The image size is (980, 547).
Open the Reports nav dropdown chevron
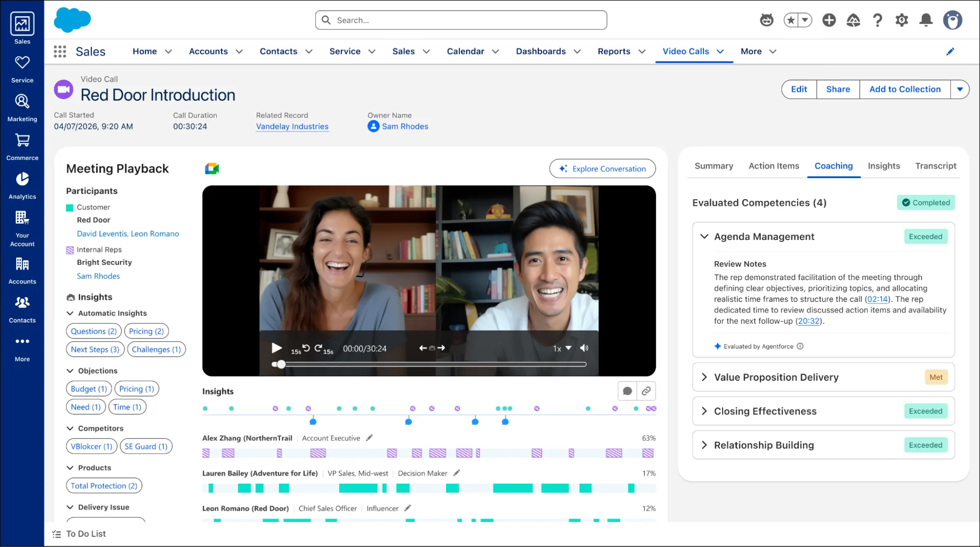point(642,52)
